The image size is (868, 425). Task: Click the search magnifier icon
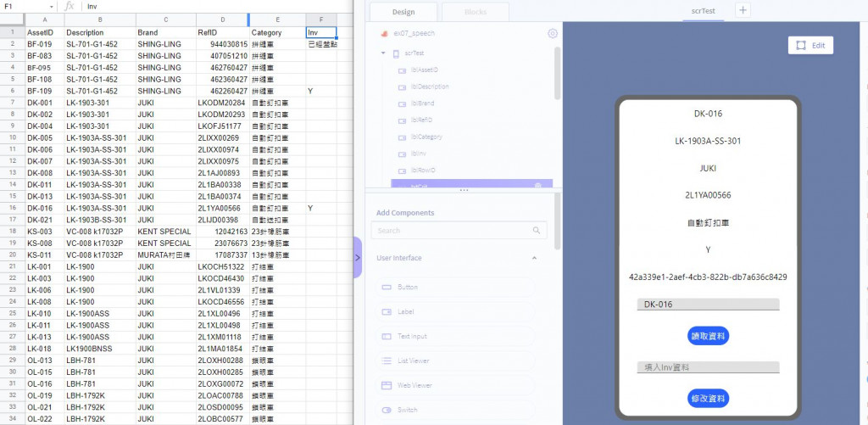coord(536,230)
